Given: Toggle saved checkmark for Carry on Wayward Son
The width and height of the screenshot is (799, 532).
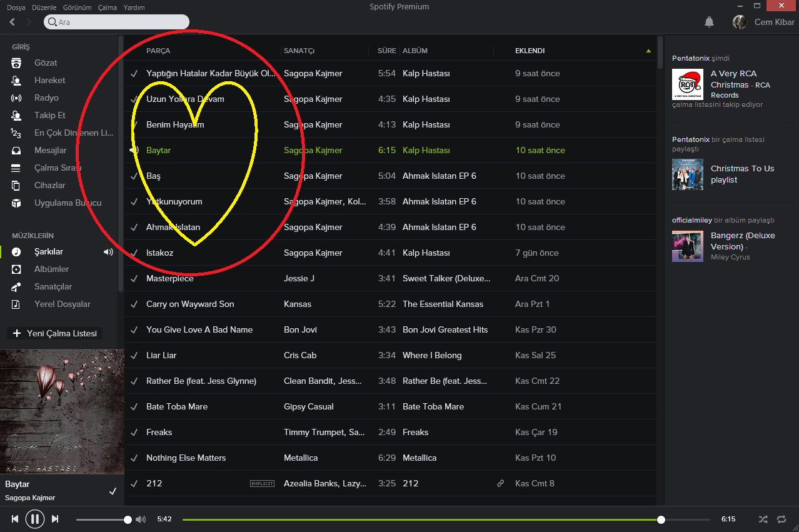Looking at the screenshot, I should click(x=134, y=304).
